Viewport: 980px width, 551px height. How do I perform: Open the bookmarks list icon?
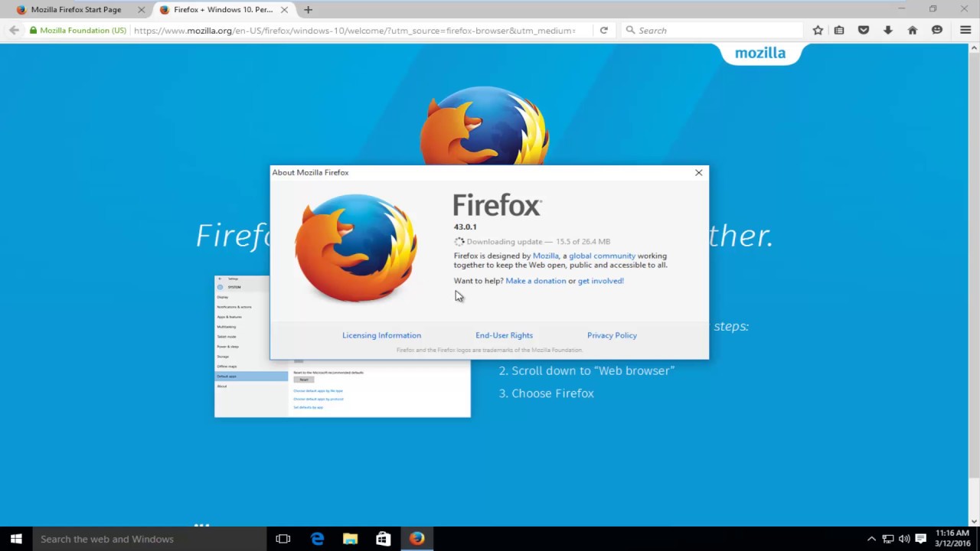(839, 31)
